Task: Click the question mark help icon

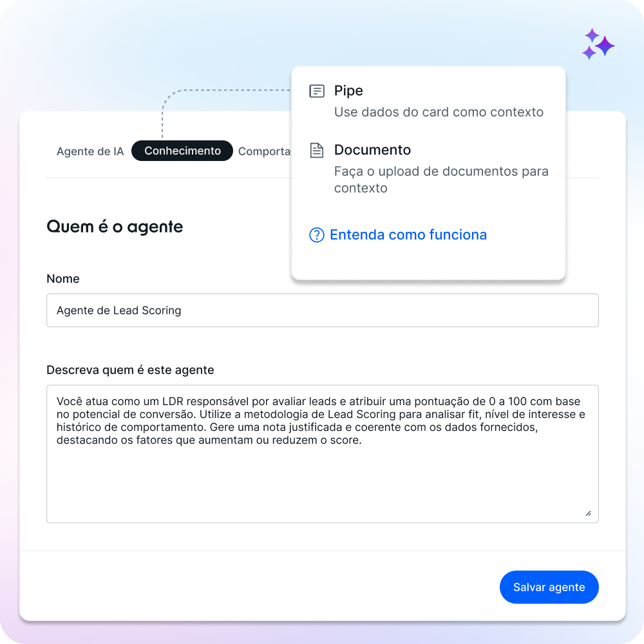Action: [x=317, y=235]
